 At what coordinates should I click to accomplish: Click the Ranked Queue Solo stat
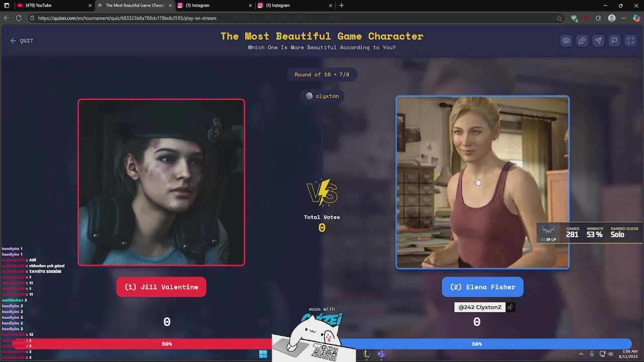coord(624,232)
